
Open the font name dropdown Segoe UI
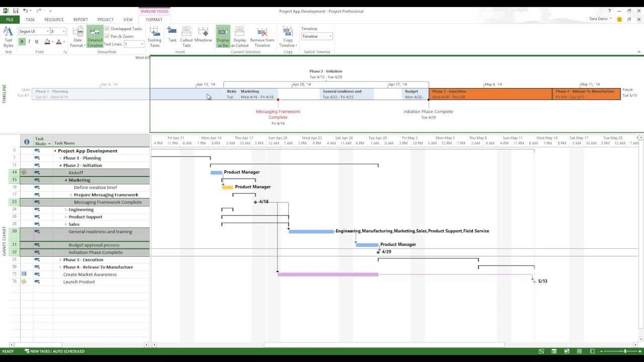pos(48,32)
